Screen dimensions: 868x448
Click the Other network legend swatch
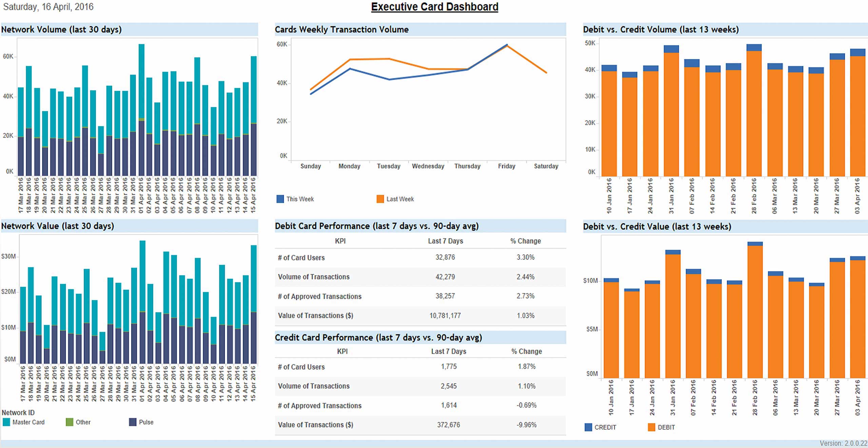point(70,422)
